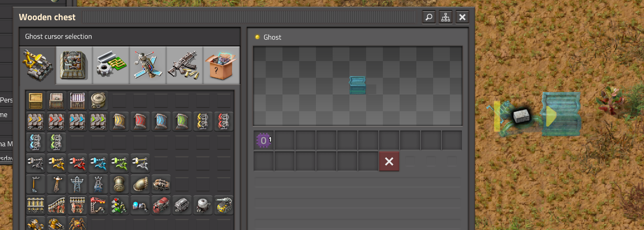Image resolution: width=644 pixels, height=230 pixels.
Task: Choose the medium electric pole
Action: click(56, 184)
